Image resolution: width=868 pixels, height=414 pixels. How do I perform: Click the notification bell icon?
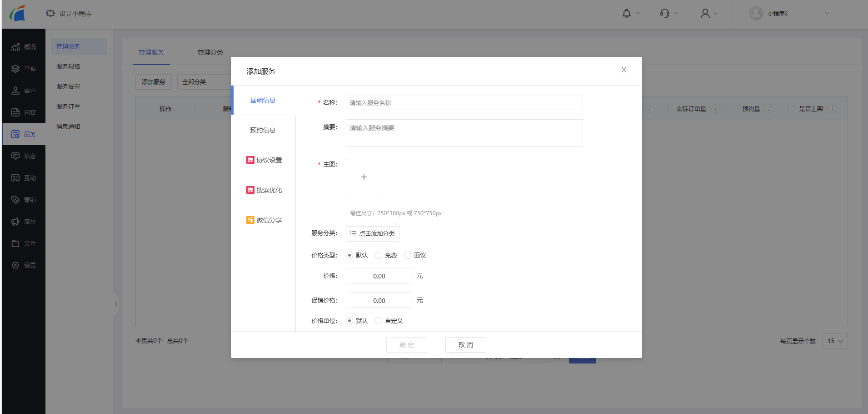click(x=626, y=13)
